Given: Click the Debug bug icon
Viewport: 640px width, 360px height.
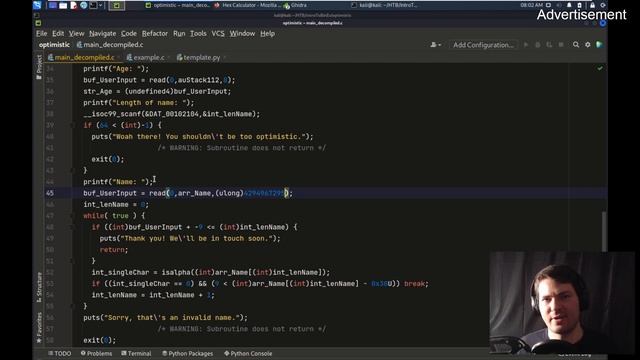Looking at the screenshot, I should pos(538,45).
